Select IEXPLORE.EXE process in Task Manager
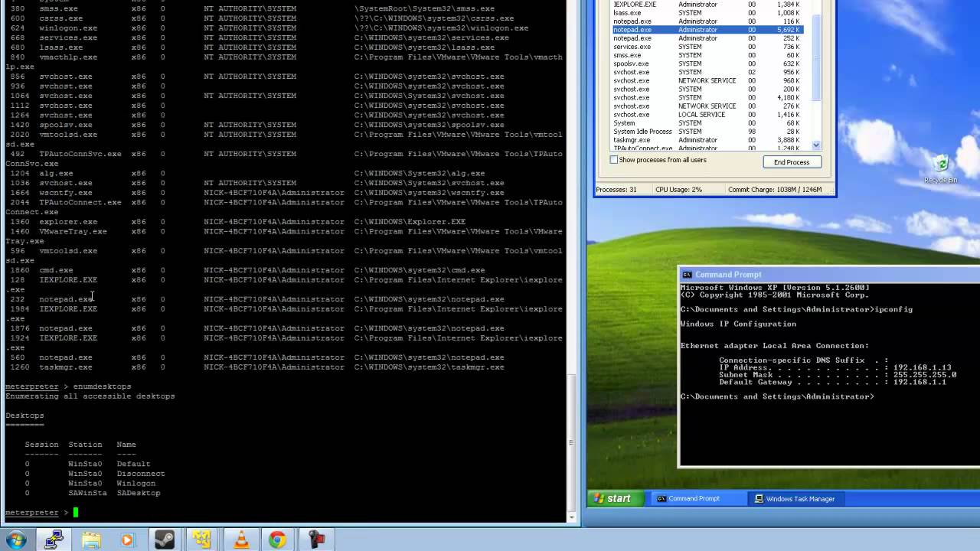980x551 pixels. [707, 5]
